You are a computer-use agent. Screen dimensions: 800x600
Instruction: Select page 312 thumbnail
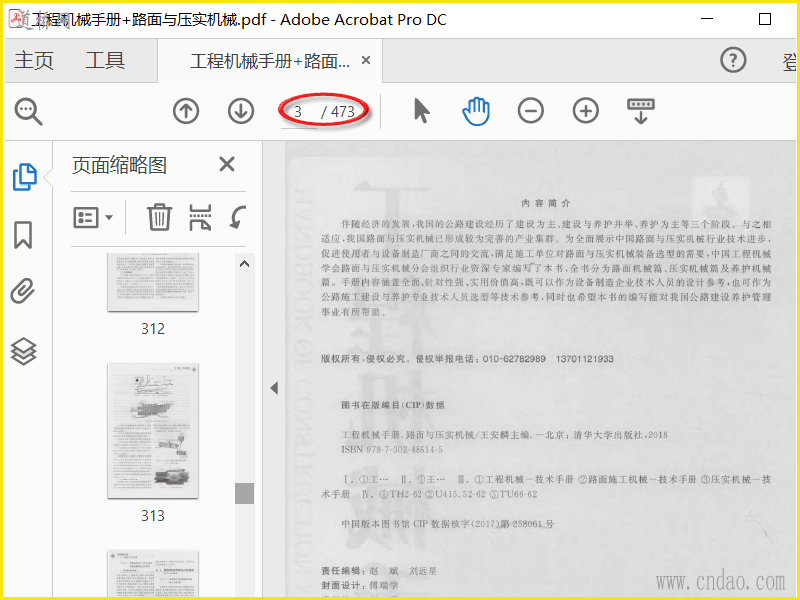[x=153, y=282]
